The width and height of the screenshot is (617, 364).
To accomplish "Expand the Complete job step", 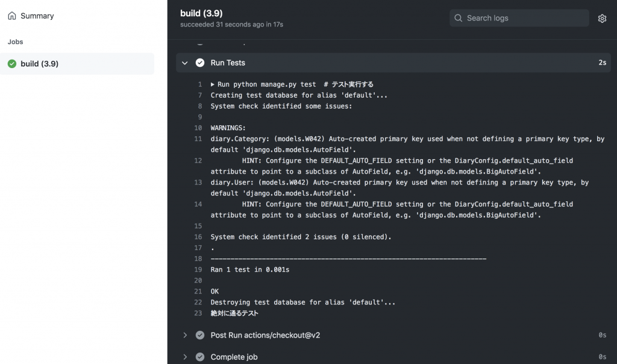I will (x=184, y=357).
